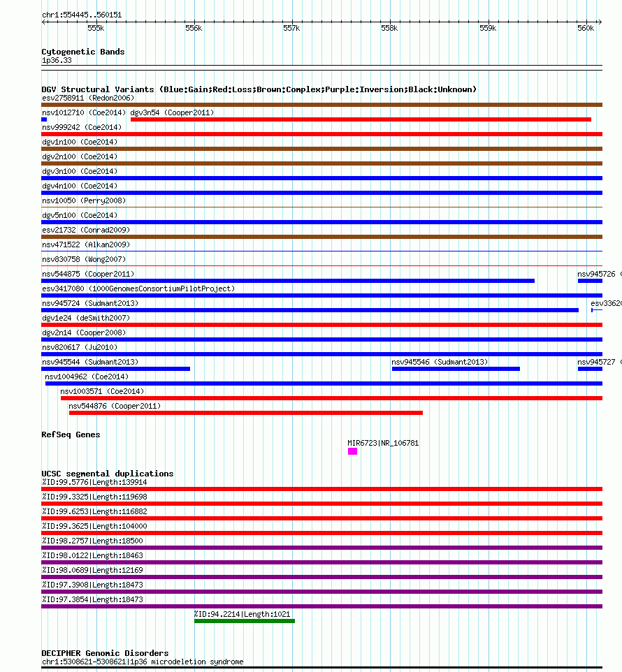Screen dimensions: 622x672
Task: Click the nsv544876 (Cooper2011) red bar
Action: (x=245, y=413)
